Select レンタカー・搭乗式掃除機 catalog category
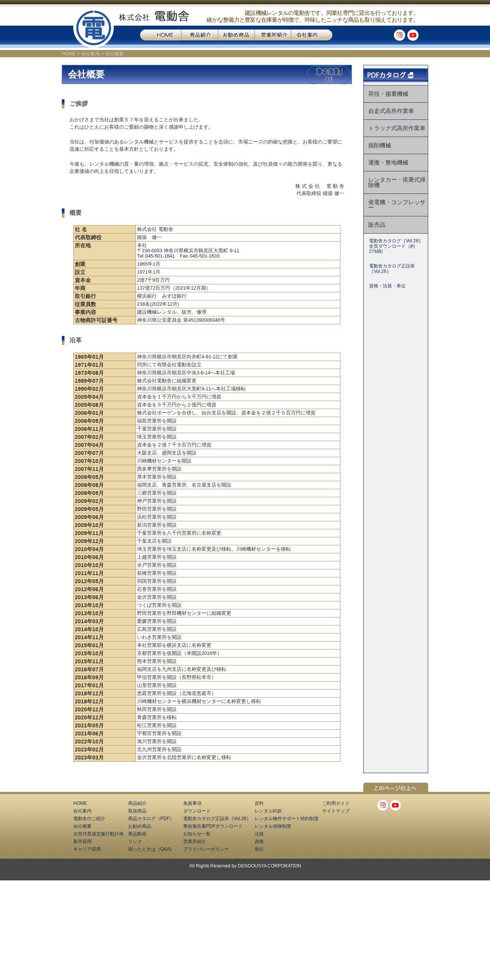This screenshot has height=980, width=490. click(x=396, y=182)
